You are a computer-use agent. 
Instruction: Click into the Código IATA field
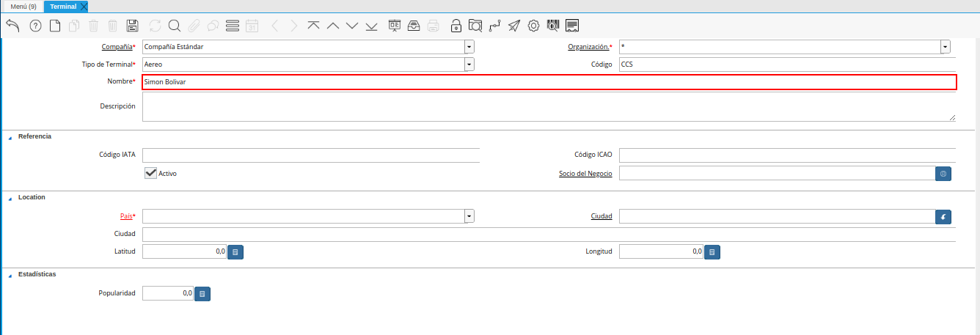[310, 155]
